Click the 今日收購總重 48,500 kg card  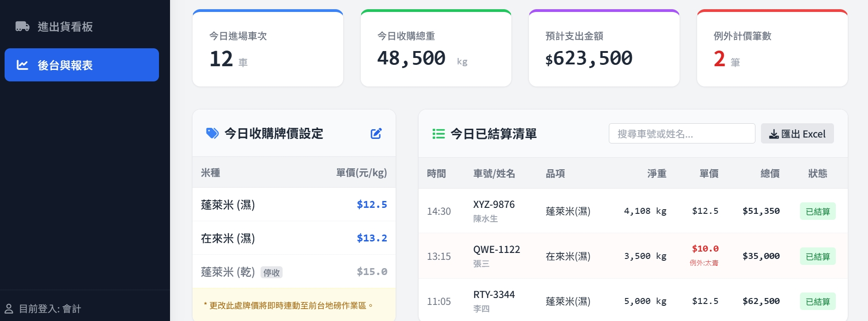[436, 48]
